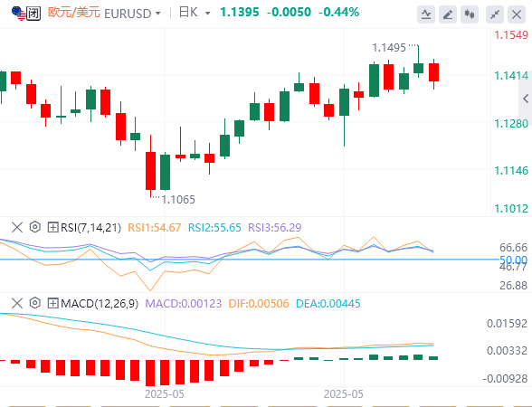Expand the MACD panel with plus icon
This screenshot has width=532, height=407.
point(52,303)
